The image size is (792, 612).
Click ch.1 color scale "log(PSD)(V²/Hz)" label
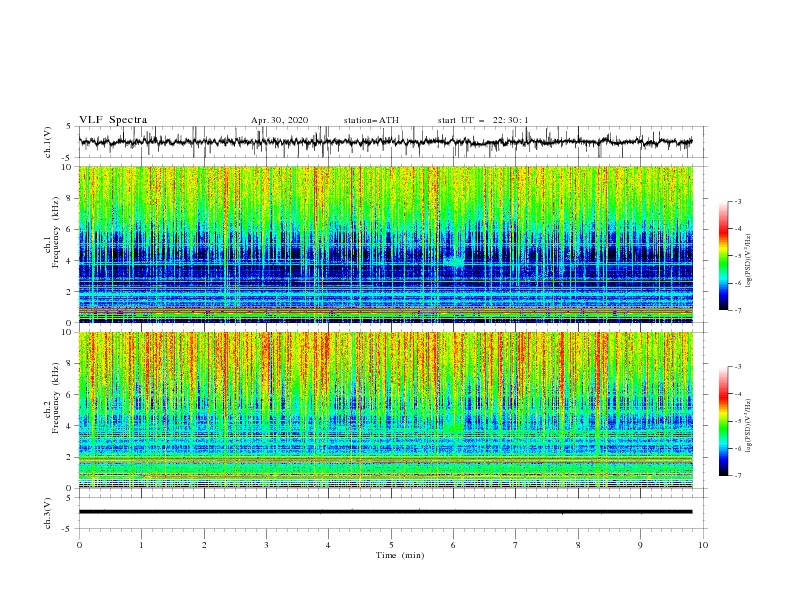[x=750, y=261]
